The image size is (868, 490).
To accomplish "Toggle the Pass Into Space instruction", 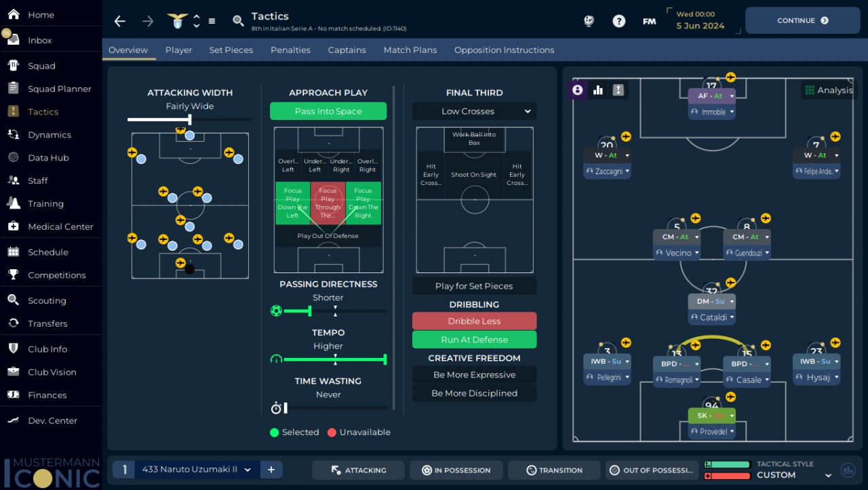I will click(328, 111).
